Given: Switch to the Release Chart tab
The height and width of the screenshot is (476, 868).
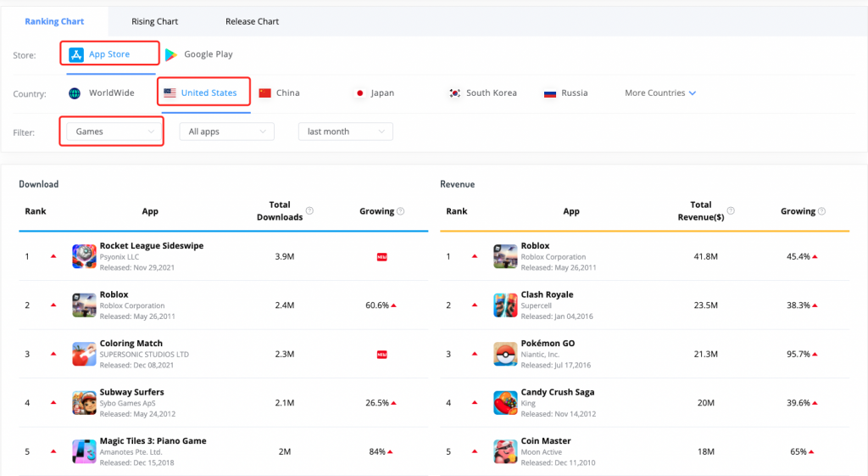Looking at the screenshot, I should (x=252, y=21).
